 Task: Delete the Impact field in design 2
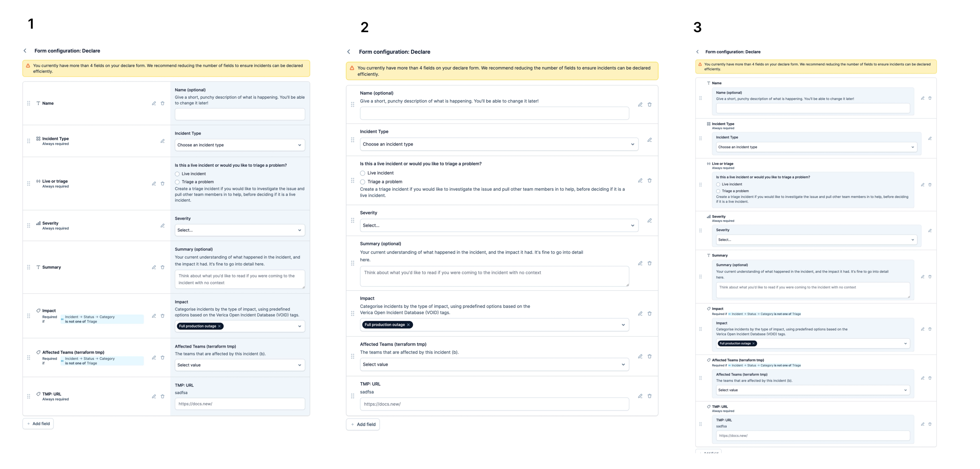tap(650, 314)
